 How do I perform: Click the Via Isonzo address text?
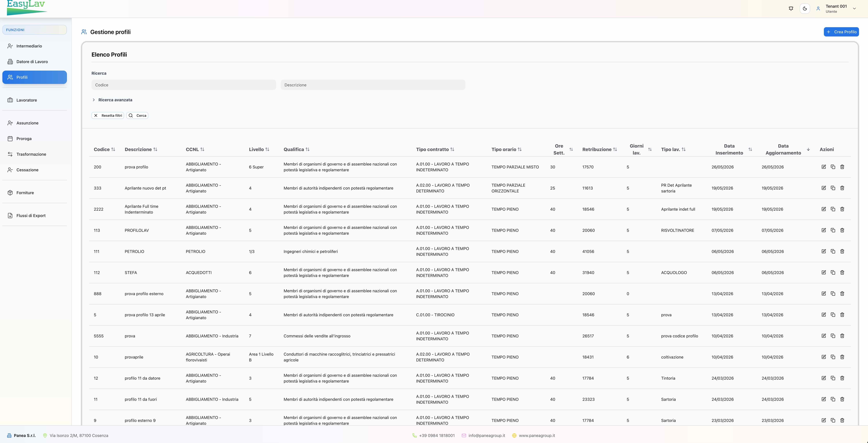click(79, 436)
